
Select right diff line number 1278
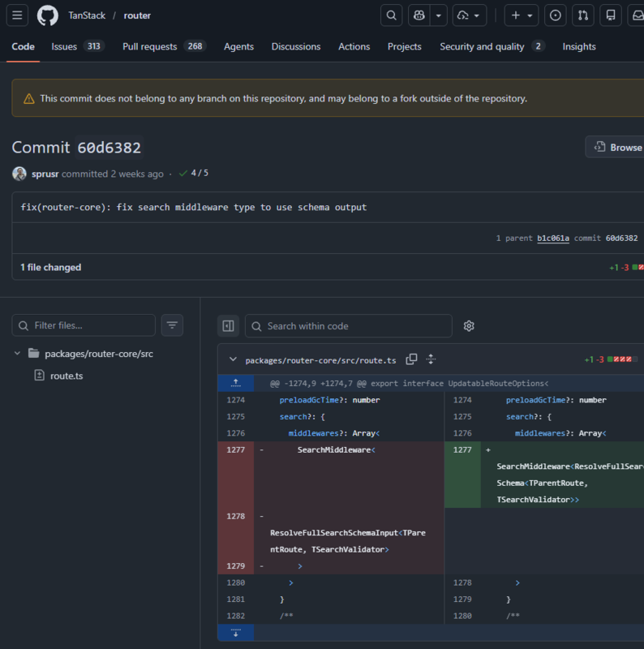coord(462,582)
